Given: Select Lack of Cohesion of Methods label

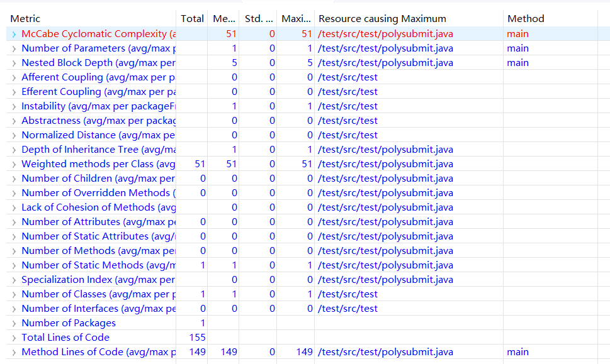Looking at the screenshot, I should pos(98,207).
